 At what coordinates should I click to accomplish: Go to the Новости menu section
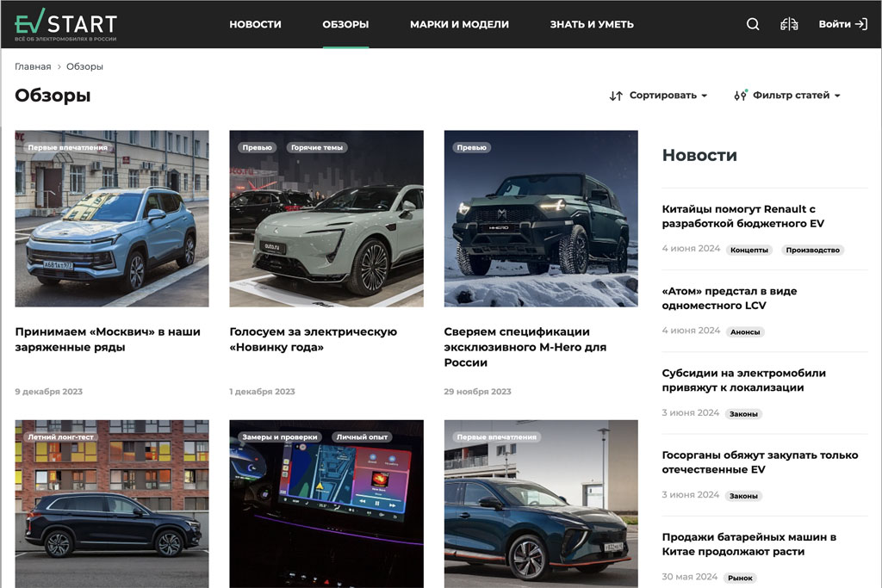click(x=255, y=24)
